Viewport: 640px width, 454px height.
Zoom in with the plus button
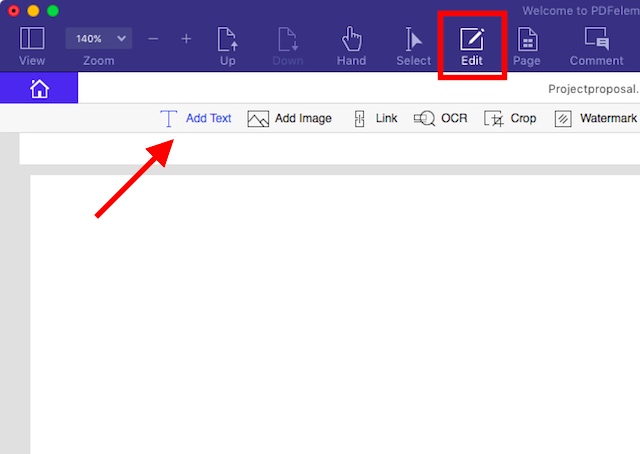point(186,39)
